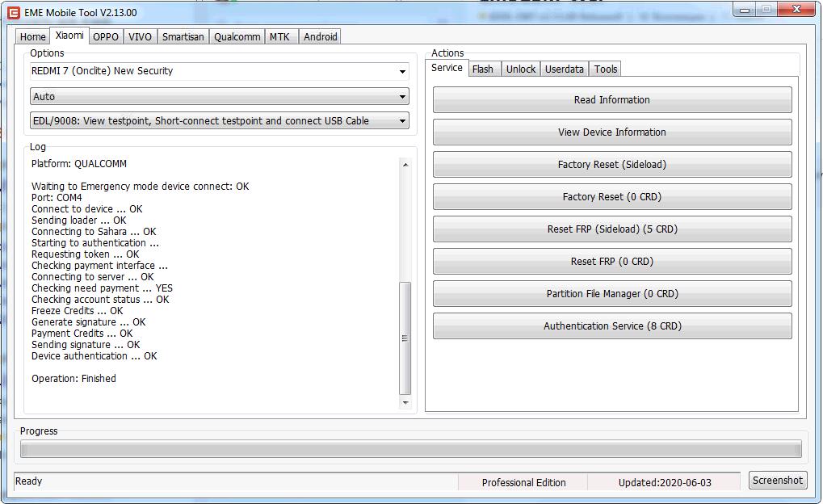
Task: Select the Smartisan tab
Action: [183, 37]
